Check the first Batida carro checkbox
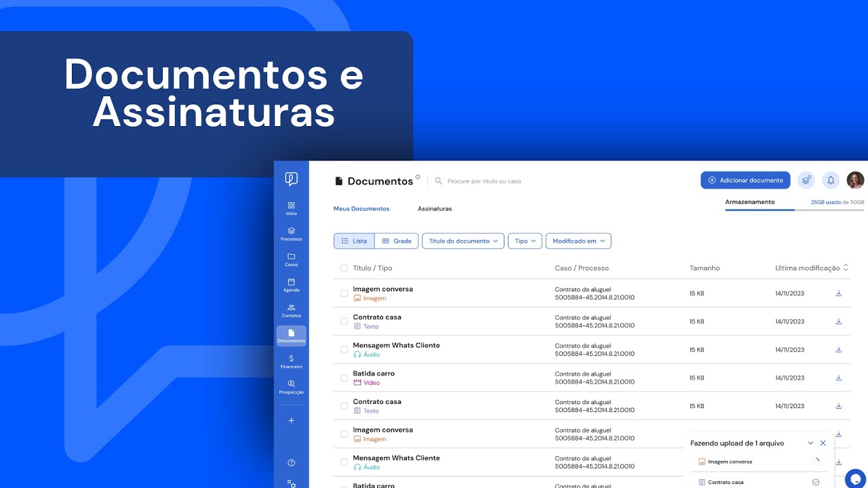 344,378
